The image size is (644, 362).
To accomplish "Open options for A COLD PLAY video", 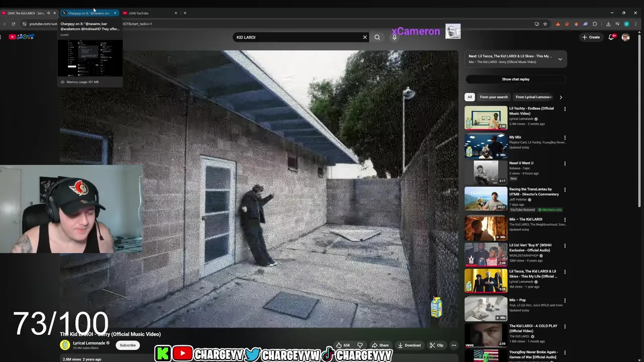I will (x=565, y=327).
